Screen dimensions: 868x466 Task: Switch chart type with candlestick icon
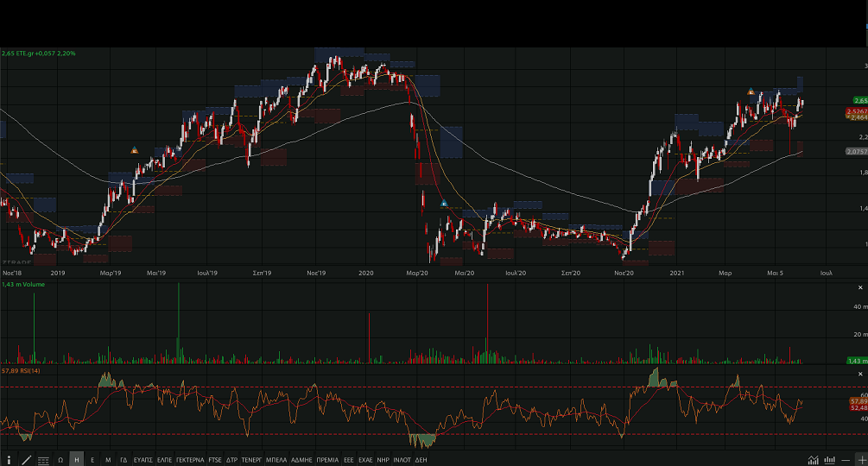coord(829,460)
